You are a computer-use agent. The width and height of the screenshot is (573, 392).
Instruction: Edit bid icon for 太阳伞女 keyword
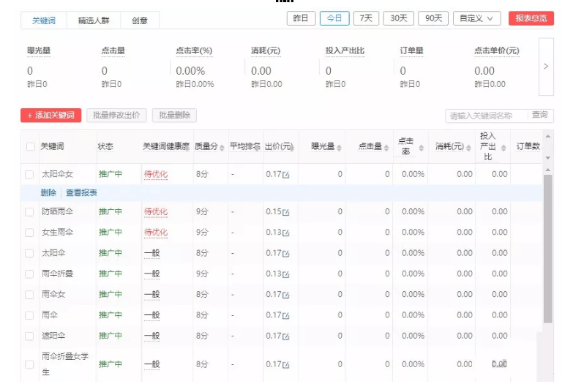click(286, 175)
